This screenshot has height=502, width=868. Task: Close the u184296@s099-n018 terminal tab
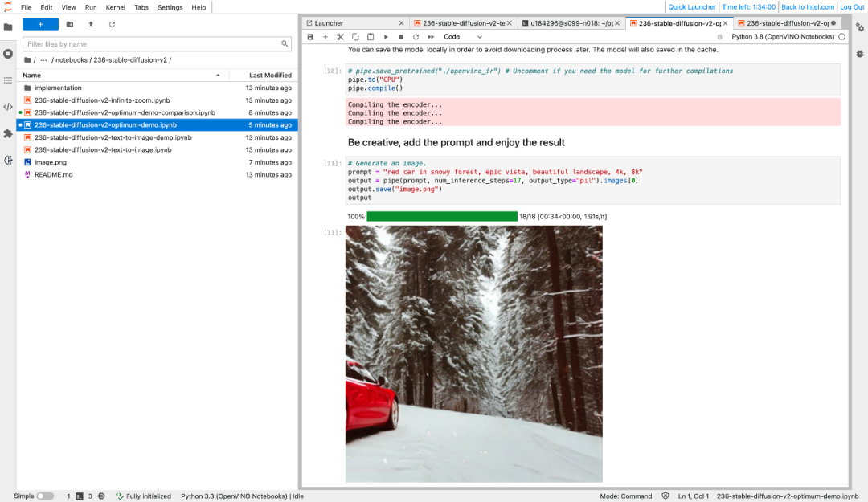tap(617, 23)
